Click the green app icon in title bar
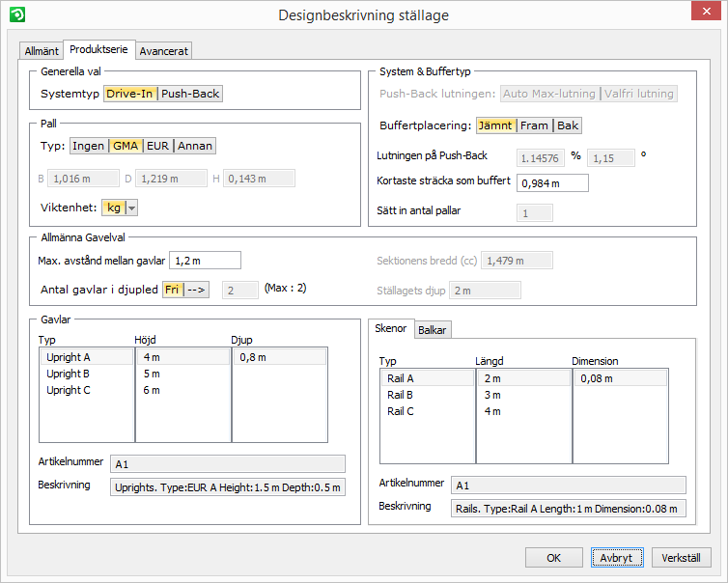The image size is (728, 583). coord(17,14)
